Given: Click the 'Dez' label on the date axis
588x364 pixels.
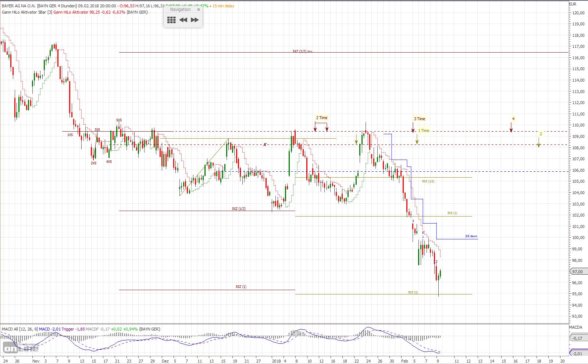Looking at the screenshot, I should click(x=165, y=361).
